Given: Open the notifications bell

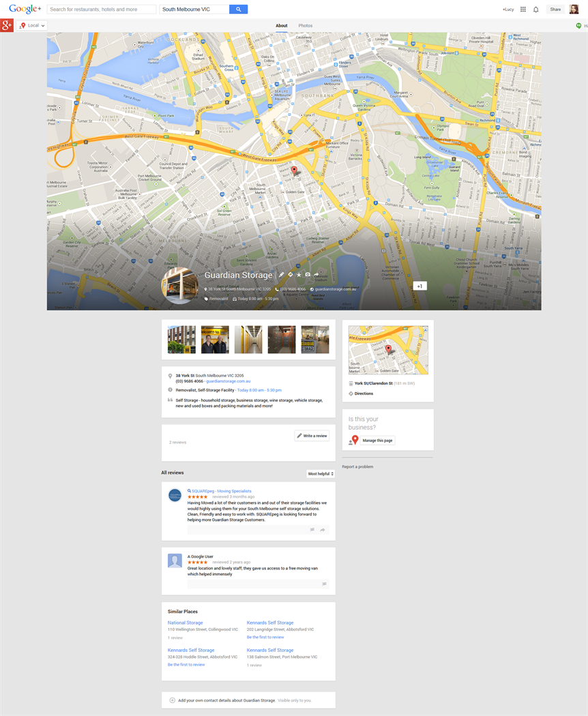Looking at the screenshot, I should [x=536, y=10].
